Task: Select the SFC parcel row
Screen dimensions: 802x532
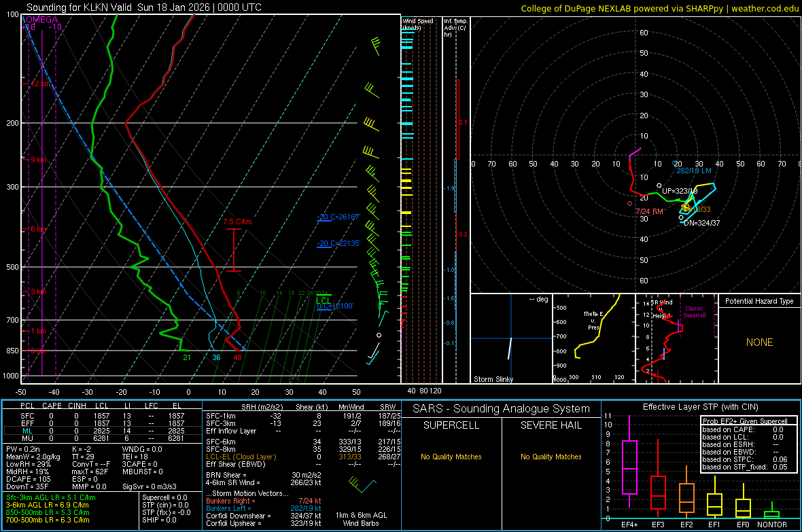Action: [101, 416]
